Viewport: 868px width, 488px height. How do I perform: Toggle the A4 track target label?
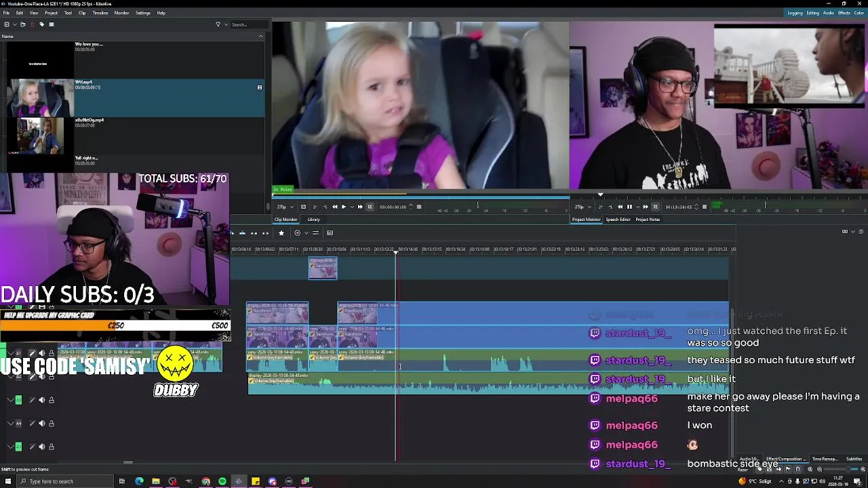coord(18,424)
